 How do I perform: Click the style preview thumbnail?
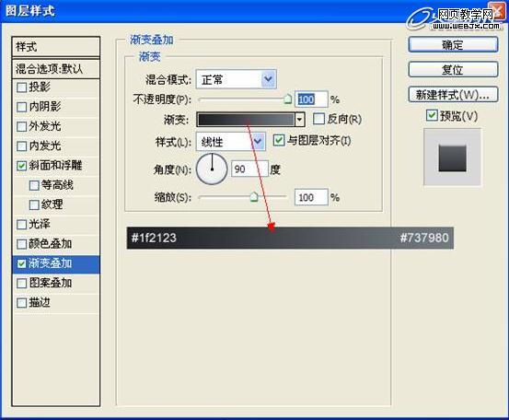(452, 157)
